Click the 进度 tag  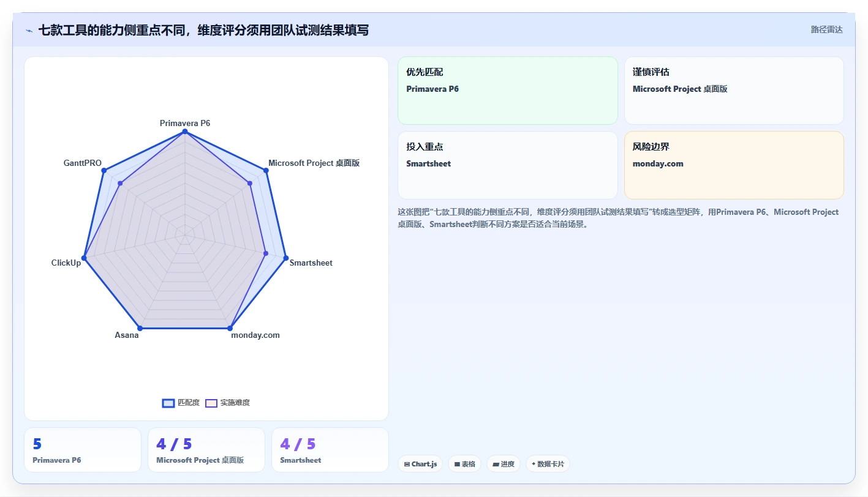point(504,464)
